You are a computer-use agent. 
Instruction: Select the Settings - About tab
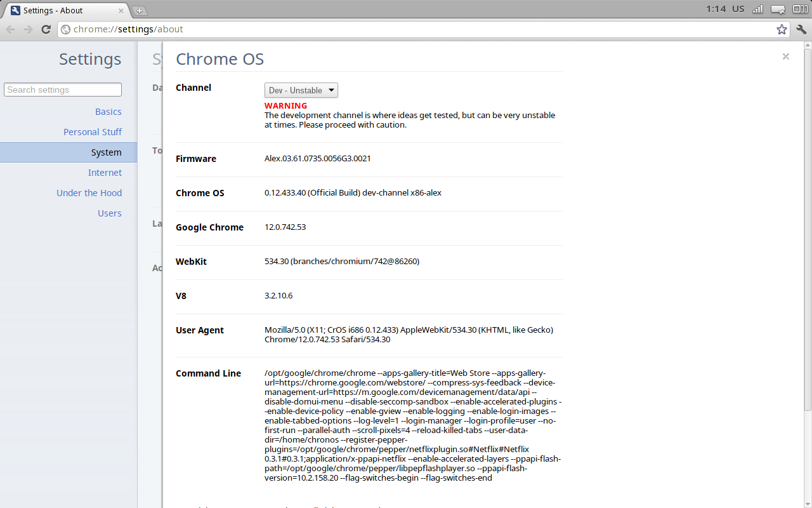pyautogui.click(x=67, y=11)
